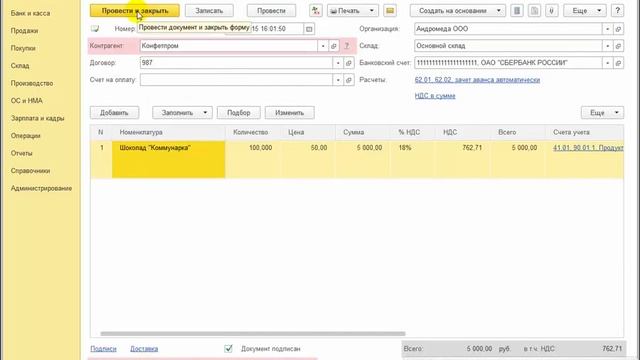Open the 62.01, 62.02 зачет аванса link
This screenshot has height=360, width=640.
[x=477, y=80]
